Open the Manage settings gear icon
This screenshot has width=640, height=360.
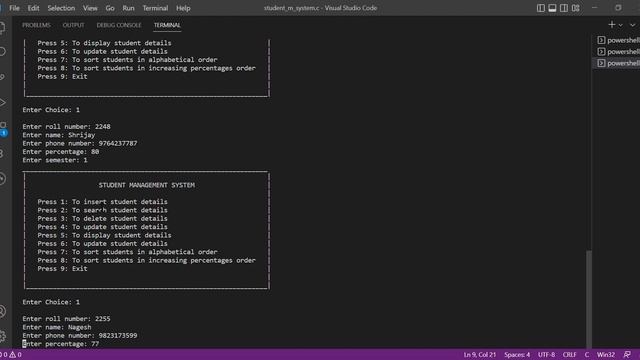(2, 336)
